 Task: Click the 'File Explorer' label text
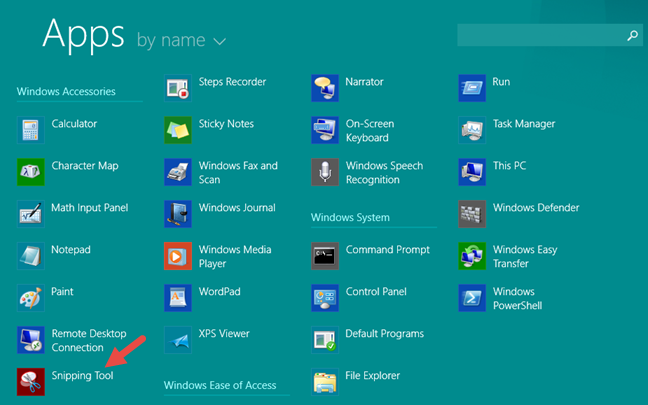click(x=372, y=376)
